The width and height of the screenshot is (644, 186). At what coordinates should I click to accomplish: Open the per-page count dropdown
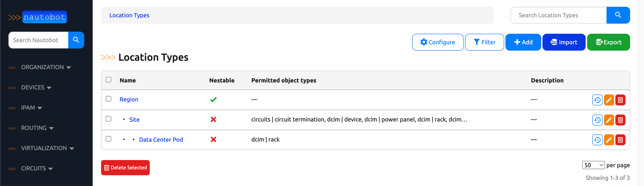pyautogui.click(x=594, y=165)
